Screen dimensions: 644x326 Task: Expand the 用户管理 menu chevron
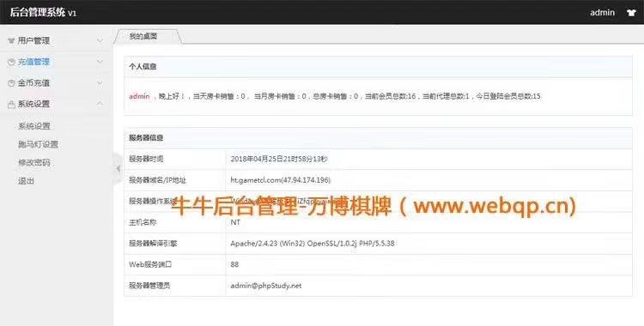[x=100, y=40]
